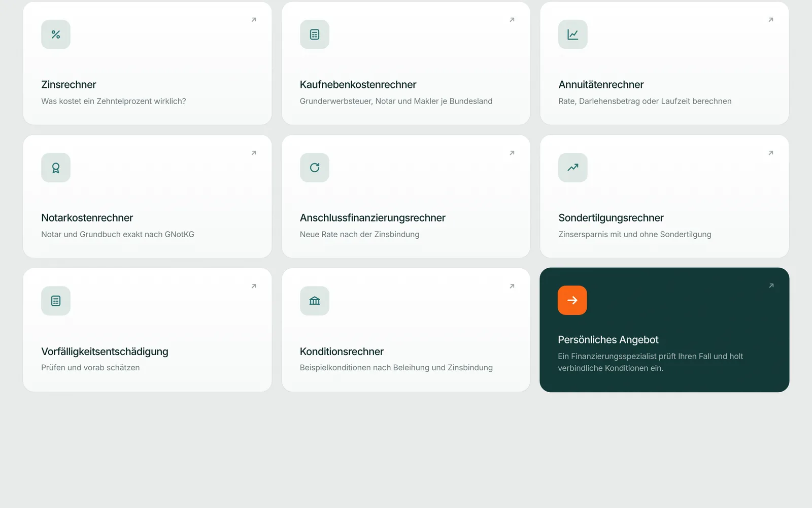Screen dimensions: 812x508
Task: Click text "Rate, Darlehensbetrag oder Laufzeit berechnen"
Action: tap(645, 101)
